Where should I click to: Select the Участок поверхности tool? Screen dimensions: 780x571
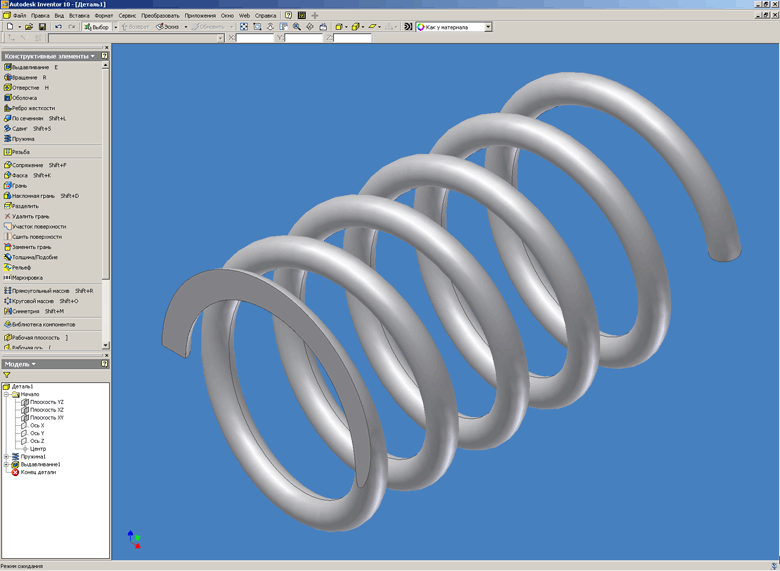tap(35, 226)
